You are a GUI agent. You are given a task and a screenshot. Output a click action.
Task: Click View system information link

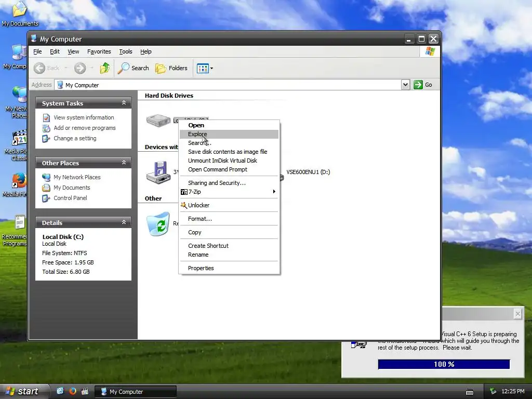click(x=84, y=117)
